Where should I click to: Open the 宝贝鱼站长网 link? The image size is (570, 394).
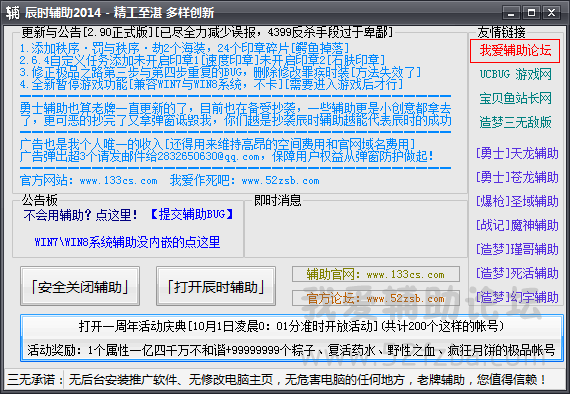pyautogui.click(x=515, y=98)
